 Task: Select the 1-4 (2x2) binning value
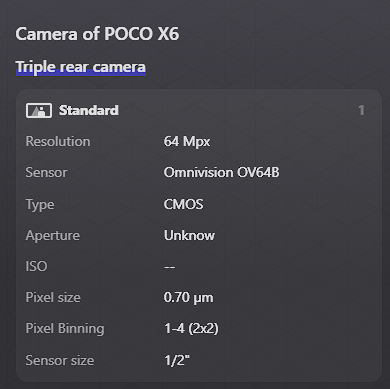tap(191, 329)
